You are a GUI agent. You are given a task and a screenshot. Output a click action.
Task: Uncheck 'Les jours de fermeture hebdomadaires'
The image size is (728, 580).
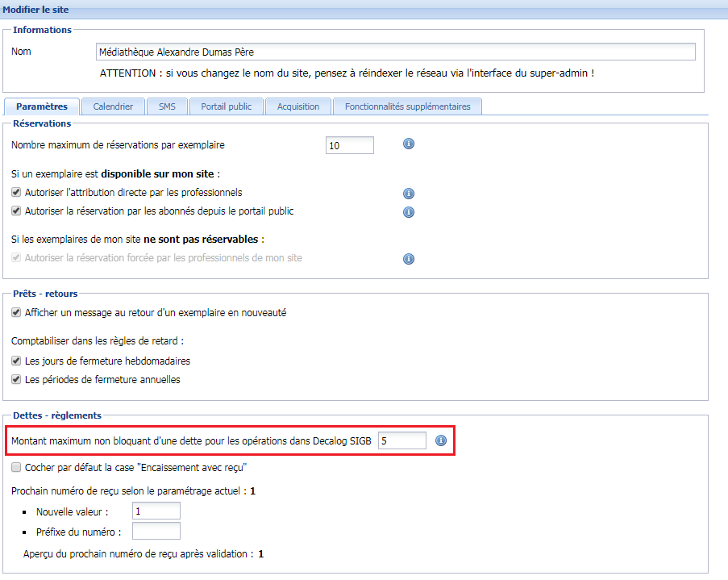15,361
